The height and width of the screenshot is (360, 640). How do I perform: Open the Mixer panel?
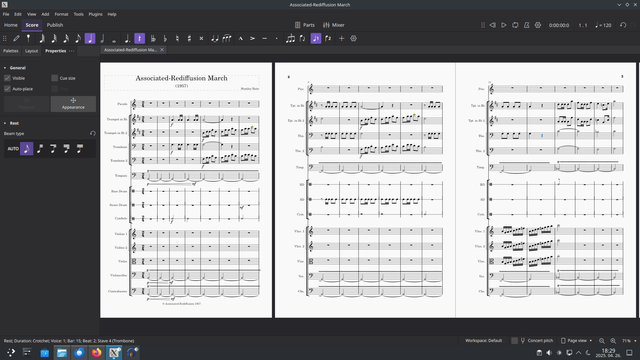click(334, 25)
